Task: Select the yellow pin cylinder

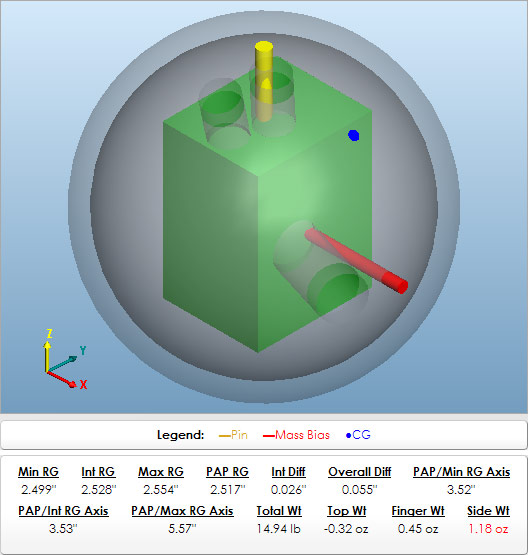Action: pos(264,81)
